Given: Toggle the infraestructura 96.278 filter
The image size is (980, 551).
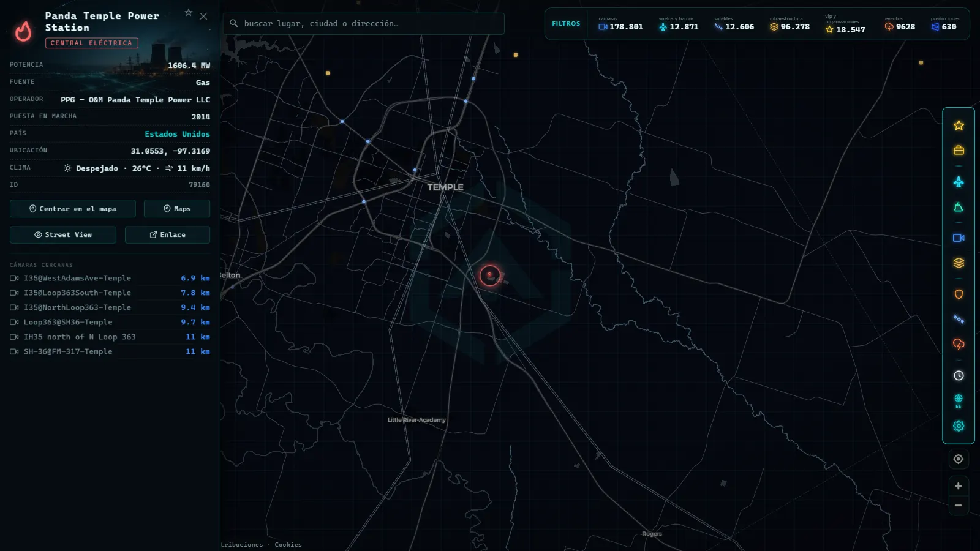Looking at the screenshot, I should pos(790,24).
